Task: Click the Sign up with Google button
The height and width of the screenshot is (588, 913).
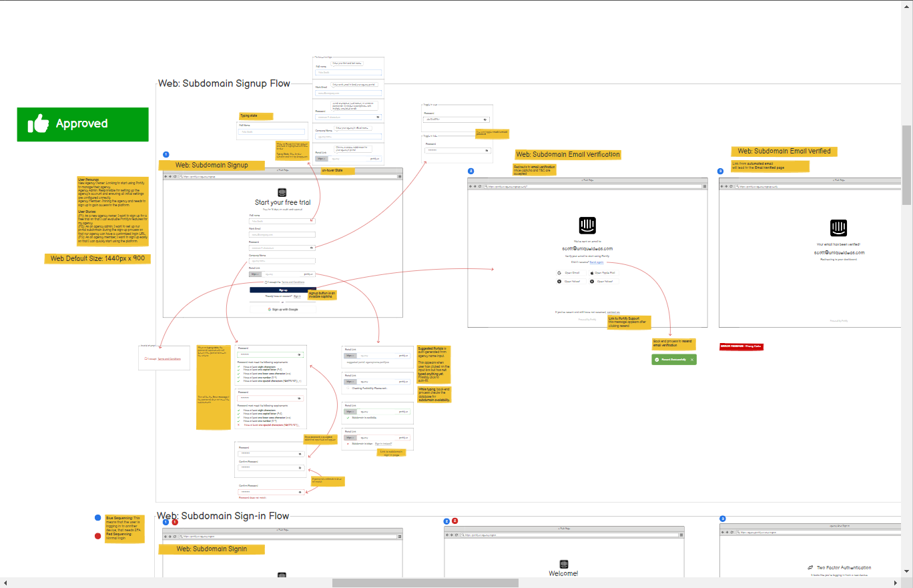Action: (282, 310)
